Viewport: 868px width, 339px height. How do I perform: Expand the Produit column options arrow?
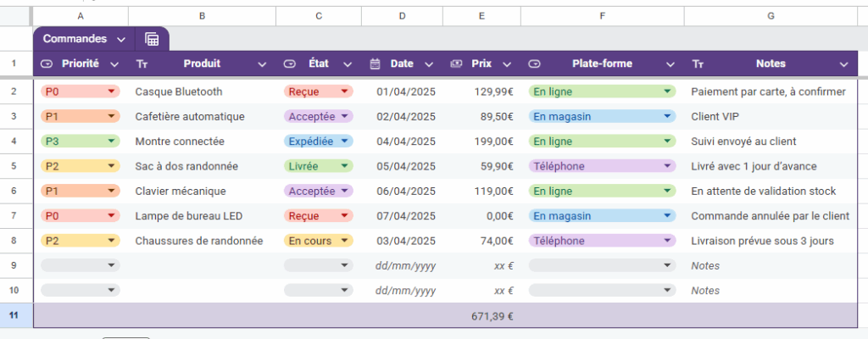263,64
